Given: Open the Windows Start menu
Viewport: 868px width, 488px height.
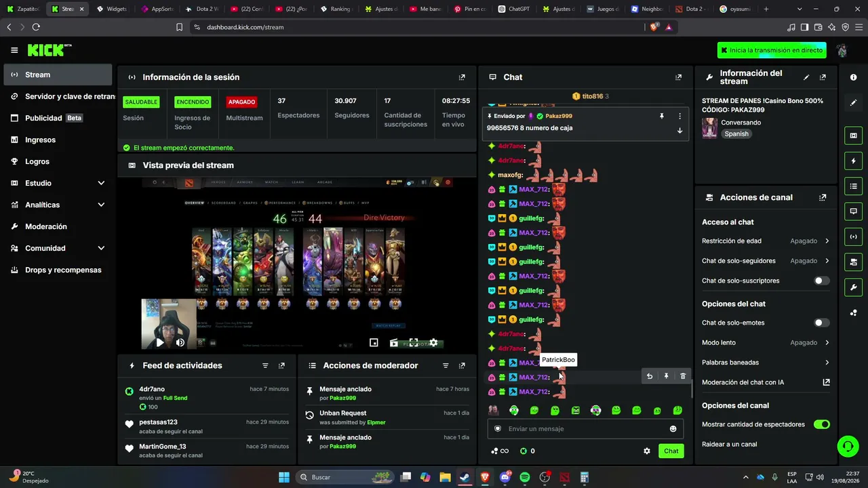Looking at the screenshot, I should click(284, 477).
